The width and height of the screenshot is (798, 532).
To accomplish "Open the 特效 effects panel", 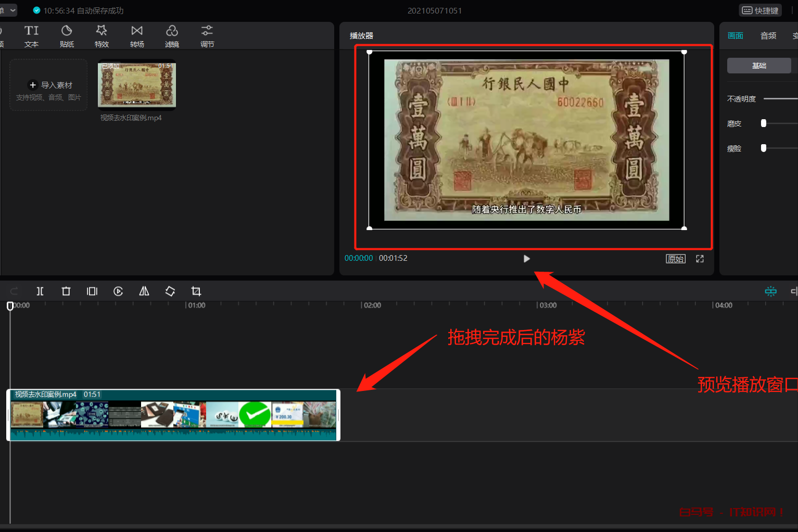I will 102,36.
